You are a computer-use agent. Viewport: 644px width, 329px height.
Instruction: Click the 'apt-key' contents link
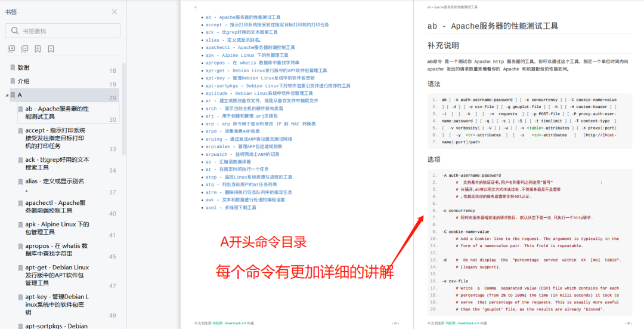pos(260,78)
